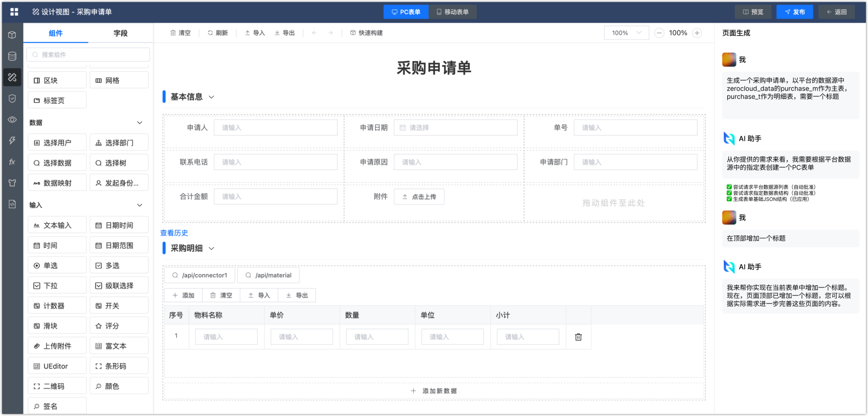Open the 查看历史 link
Viewport: 868px width, 416px height.
(x=174, y=233)
